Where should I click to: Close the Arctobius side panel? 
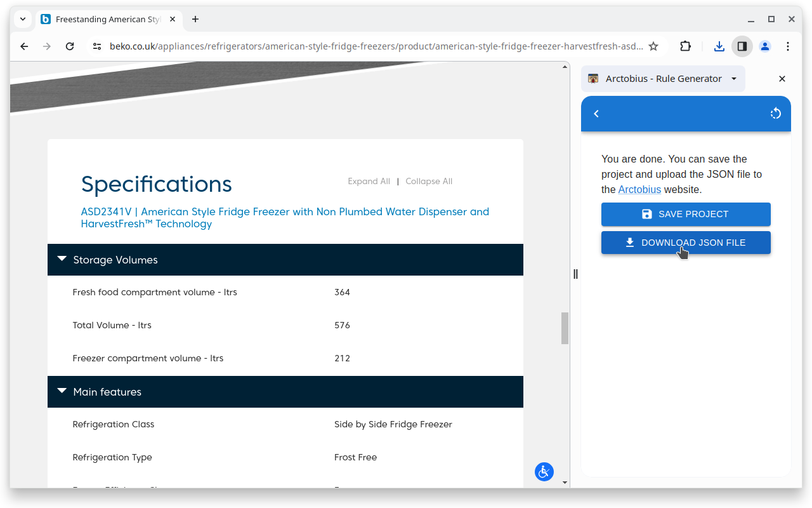pos(782,79)
